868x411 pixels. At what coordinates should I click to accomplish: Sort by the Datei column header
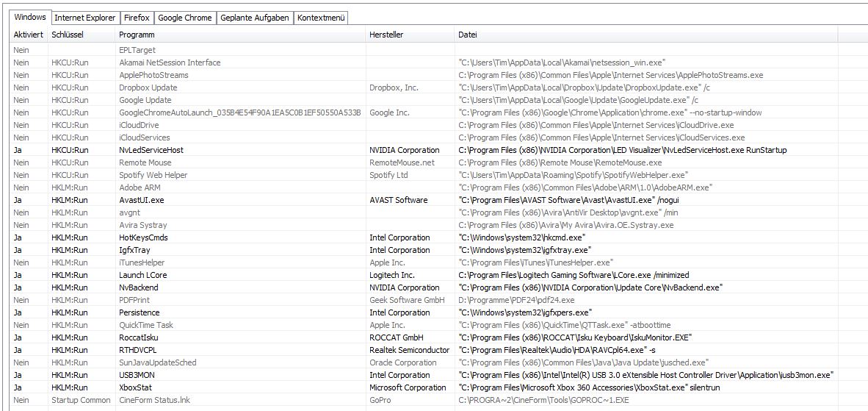coord(646,35)
